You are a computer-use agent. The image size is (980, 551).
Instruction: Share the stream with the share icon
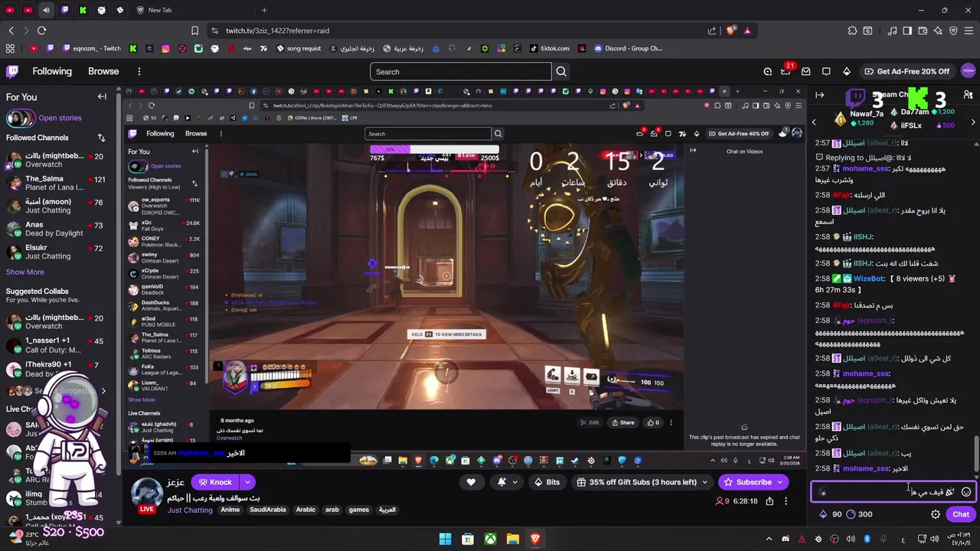(x=769, y=501)
